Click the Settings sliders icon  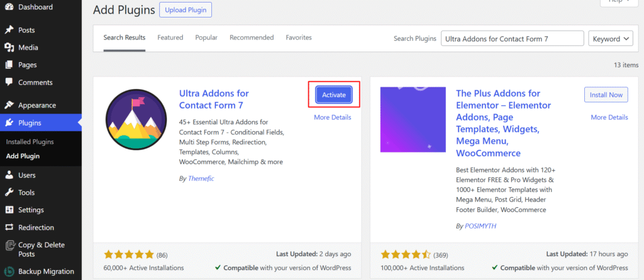point(9,210)
